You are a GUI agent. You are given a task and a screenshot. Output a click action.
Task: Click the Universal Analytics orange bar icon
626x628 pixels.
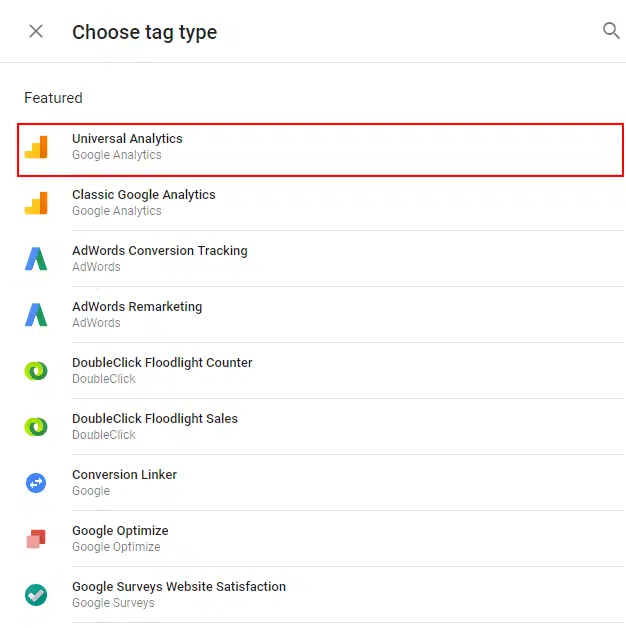pyautogui.click(x=36, y=147)
